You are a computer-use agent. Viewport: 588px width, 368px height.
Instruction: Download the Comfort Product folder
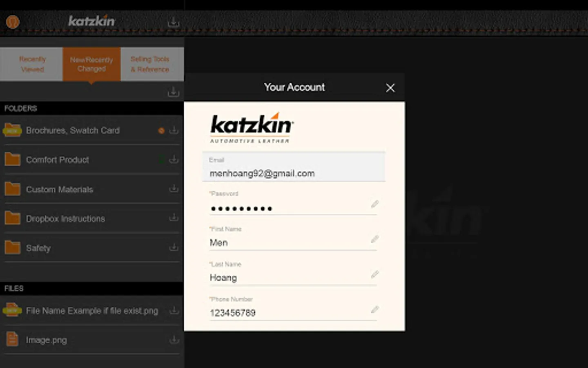click(174, 159)
